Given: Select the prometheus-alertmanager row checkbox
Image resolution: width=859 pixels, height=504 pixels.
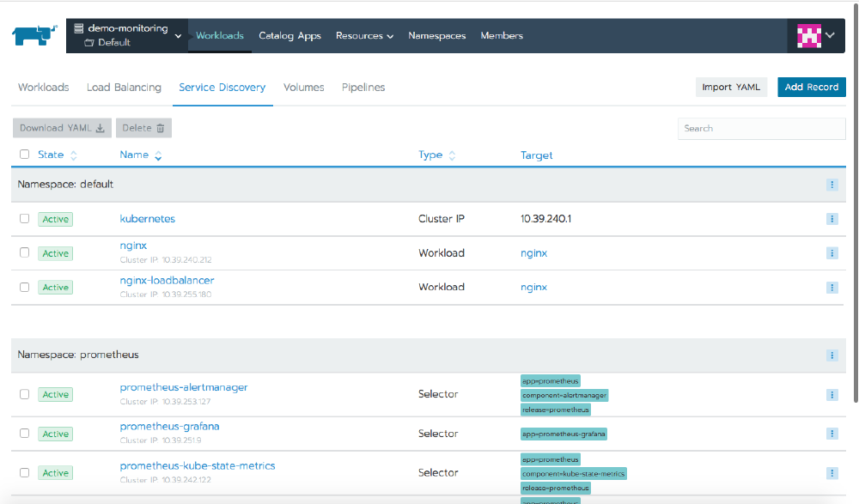Looking at the screenshot, I should 24,394.
